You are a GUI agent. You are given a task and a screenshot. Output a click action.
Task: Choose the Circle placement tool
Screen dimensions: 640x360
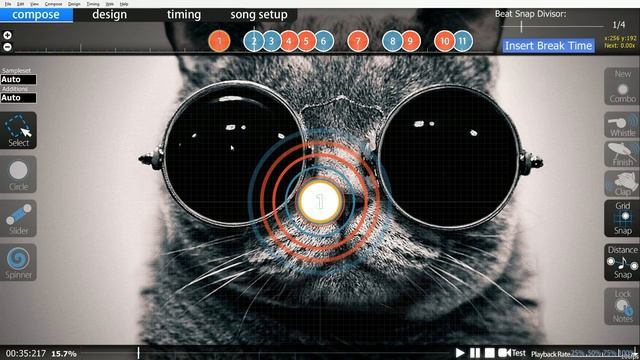pyautogui.click(x=18, y=174)
